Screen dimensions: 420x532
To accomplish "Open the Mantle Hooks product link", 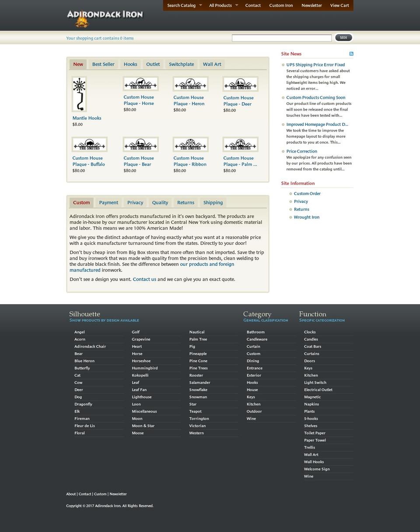I will coord(87,118).
